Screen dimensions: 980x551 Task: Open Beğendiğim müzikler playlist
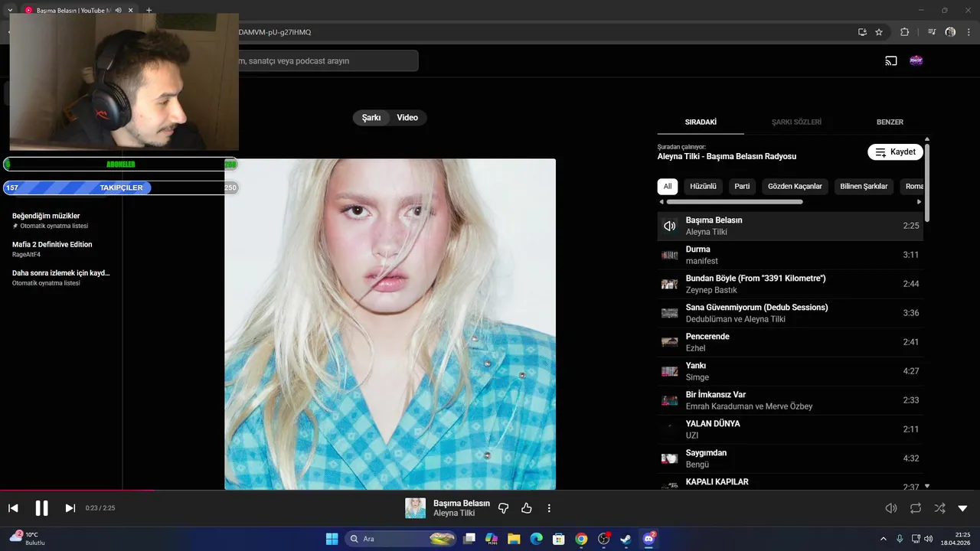61,220
